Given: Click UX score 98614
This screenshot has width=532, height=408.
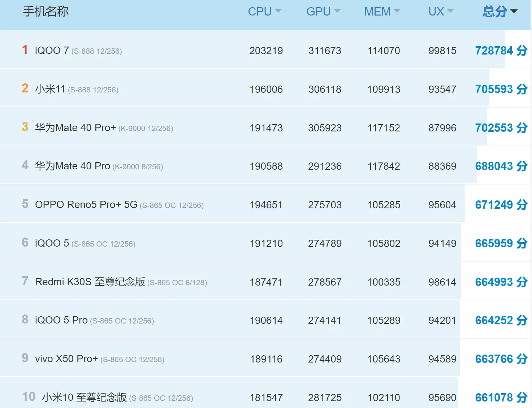Looking at the screenshot, I should (x=442, y=282).
